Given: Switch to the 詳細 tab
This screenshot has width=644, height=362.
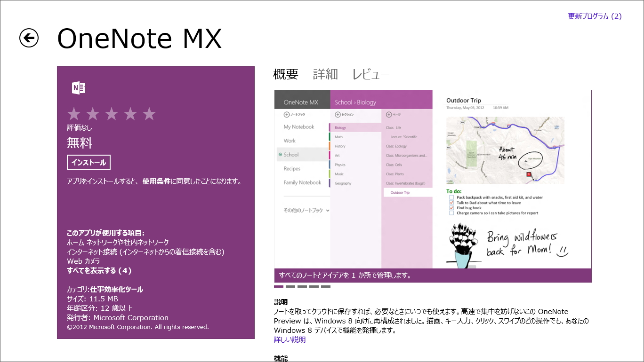Looking at the screenshot, I should coord(325,74).
